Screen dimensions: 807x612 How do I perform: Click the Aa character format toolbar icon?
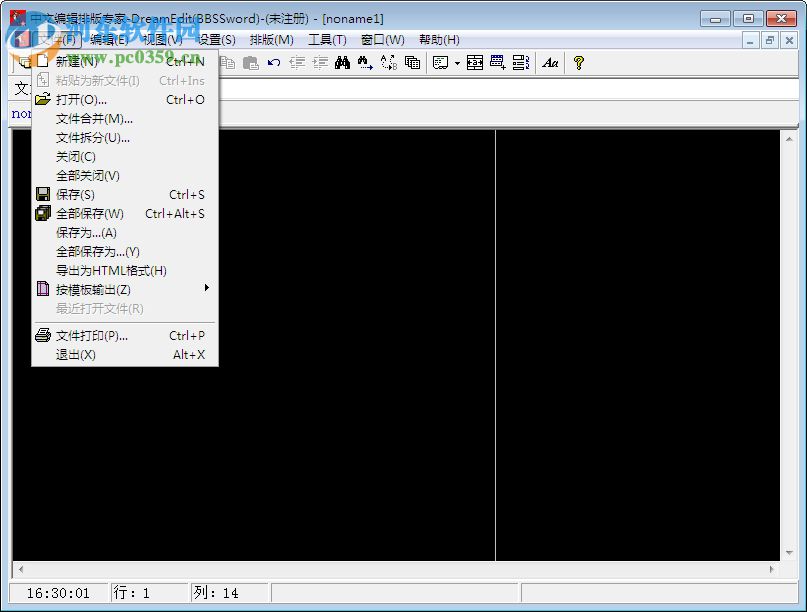click(x=551, y=62)
